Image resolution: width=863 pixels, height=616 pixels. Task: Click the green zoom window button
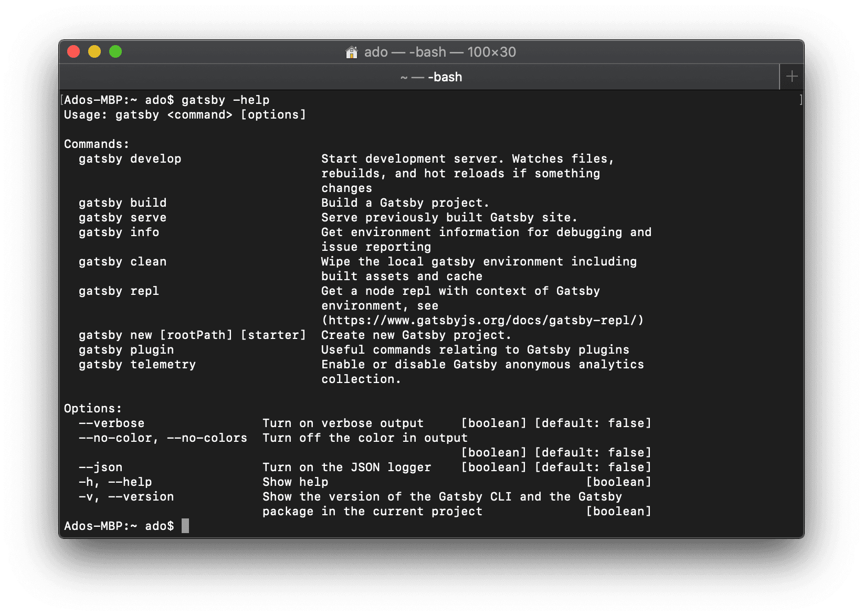pyautogui.click(x=115, y=51)
